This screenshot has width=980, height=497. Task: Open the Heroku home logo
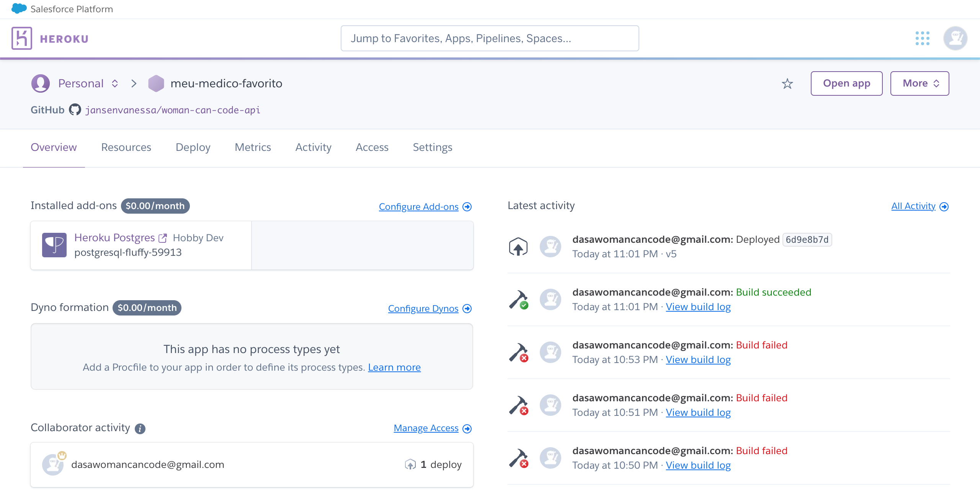22,38
